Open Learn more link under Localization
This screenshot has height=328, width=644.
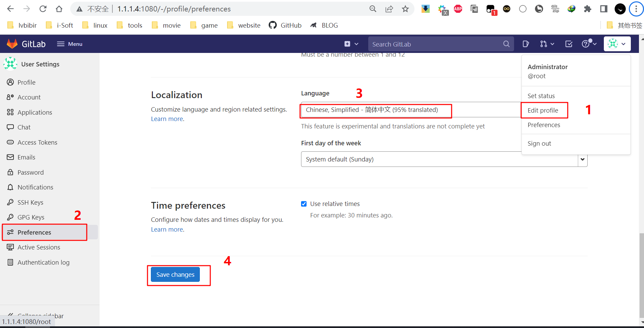pyautogui.click(x=167, y=119)
